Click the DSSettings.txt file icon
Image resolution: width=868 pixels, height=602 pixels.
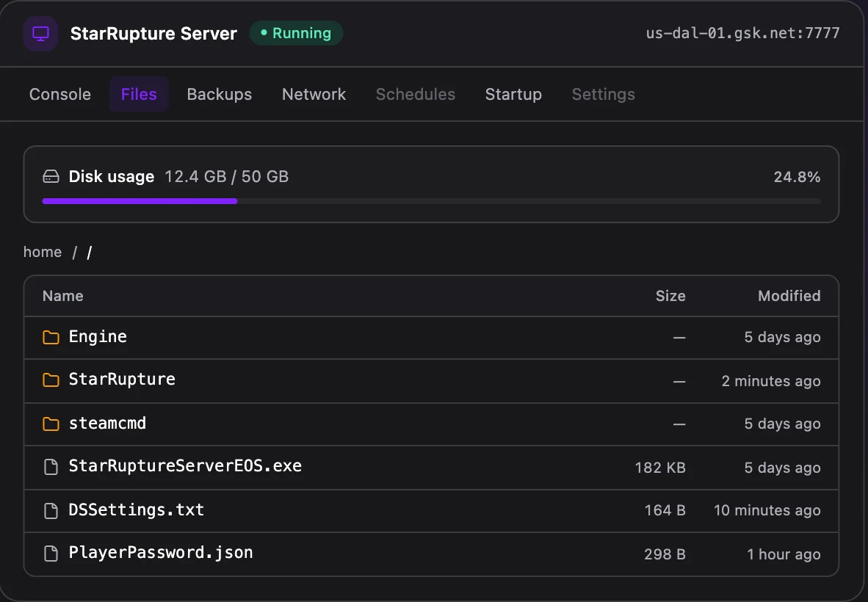[x=51, y=510]
